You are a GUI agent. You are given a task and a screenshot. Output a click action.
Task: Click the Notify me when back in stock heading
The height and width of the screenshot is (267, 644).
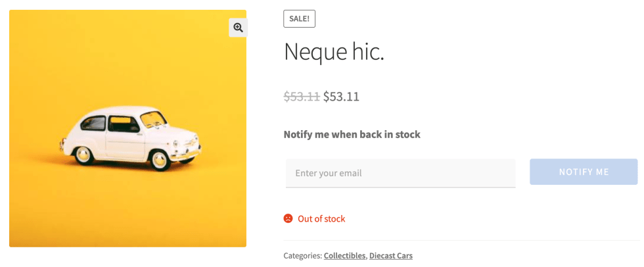click(352, 134)
